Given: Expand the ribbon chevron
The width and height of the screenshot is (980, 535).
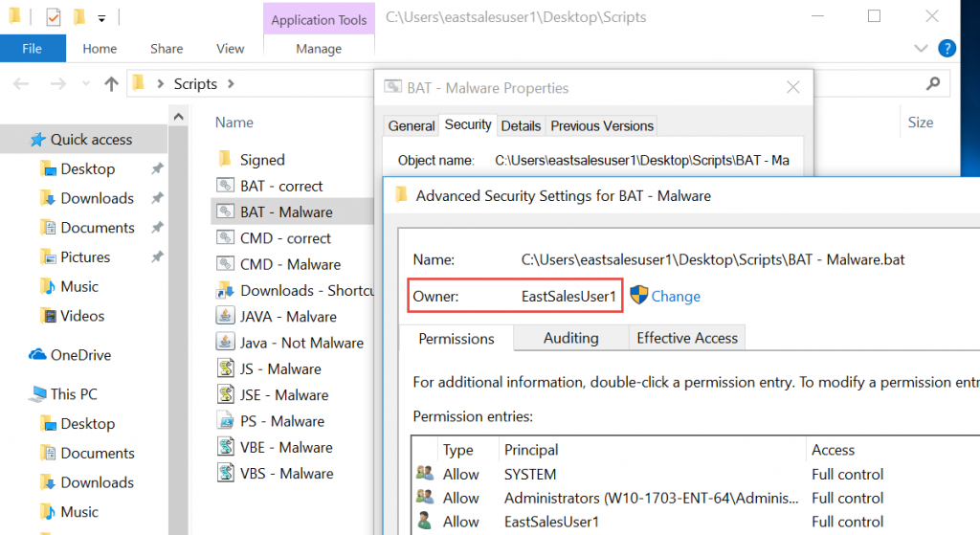Looking at the screenshot, I should click(921, 48).
